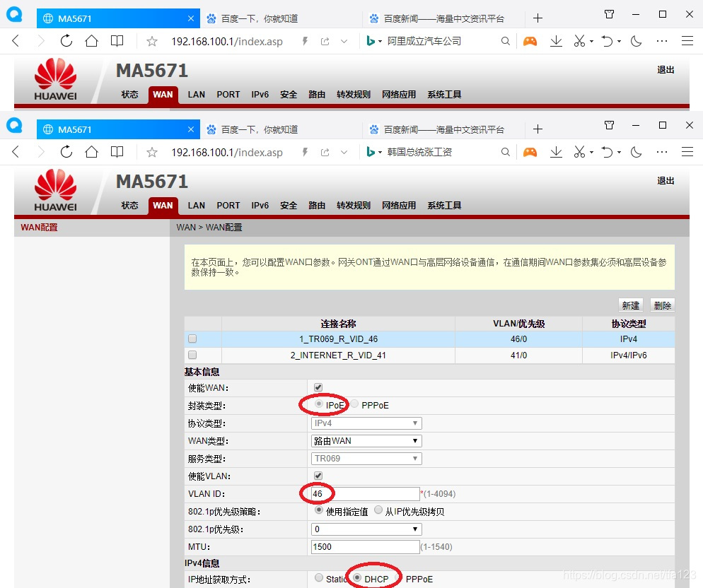The width and height of the screenshot is (703, 588).
Task: Open LAN menu in lower router page
Action: coord(197,205)
